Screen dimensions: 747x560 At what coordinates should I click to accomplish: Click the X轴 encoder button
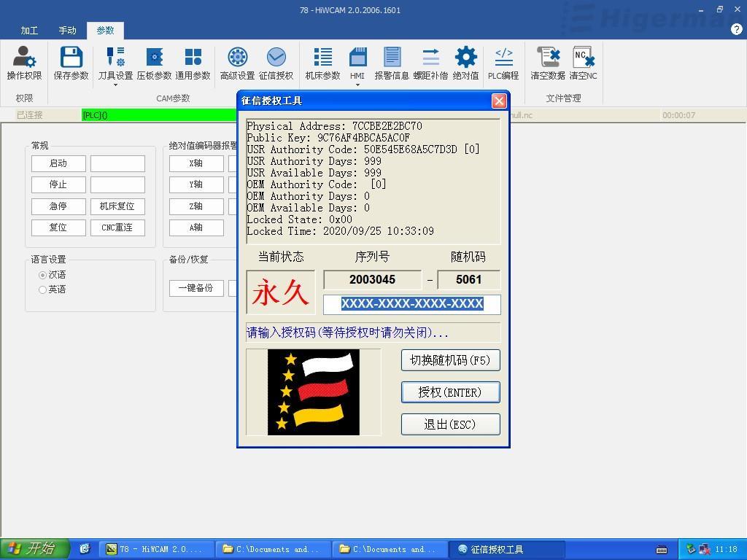pos(196,163)
